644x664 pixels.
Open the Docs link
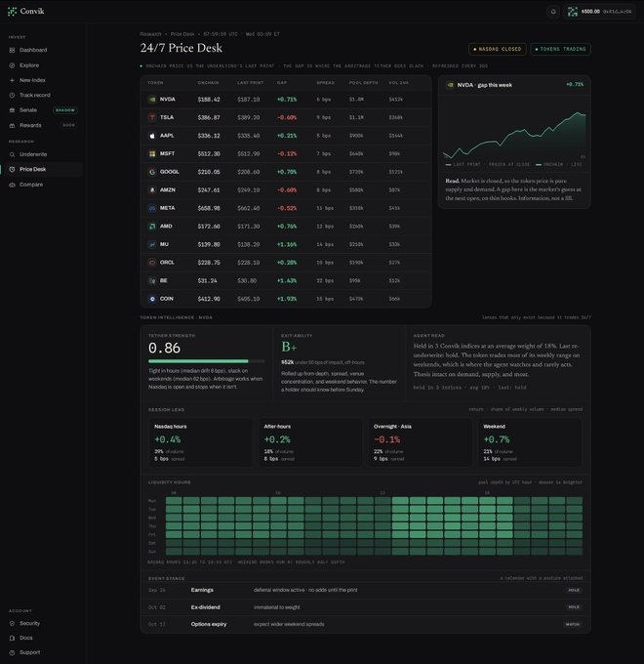pos(25,638)
